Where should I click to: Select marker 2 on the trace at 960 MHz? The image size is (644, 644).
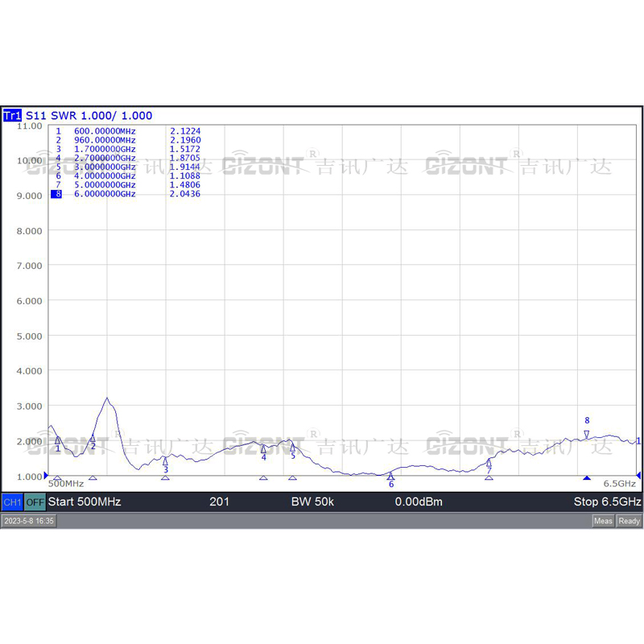[x=93, y=438]
